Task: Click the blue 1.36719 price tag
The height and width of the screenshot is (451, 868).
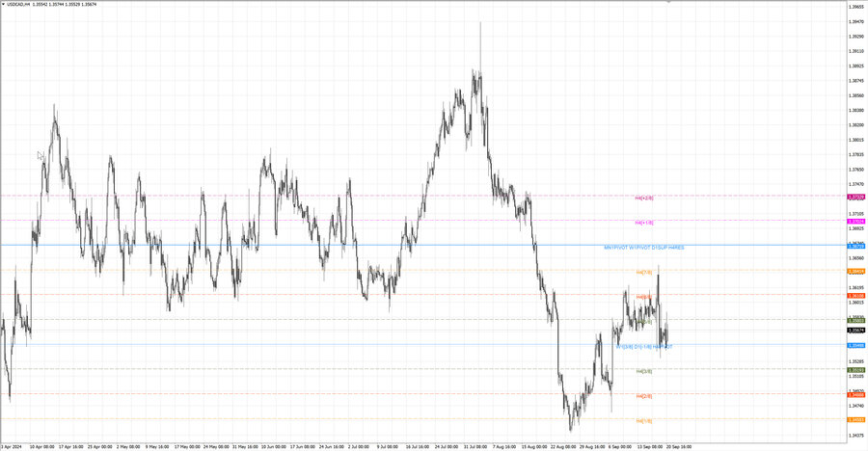Action: 856,247
